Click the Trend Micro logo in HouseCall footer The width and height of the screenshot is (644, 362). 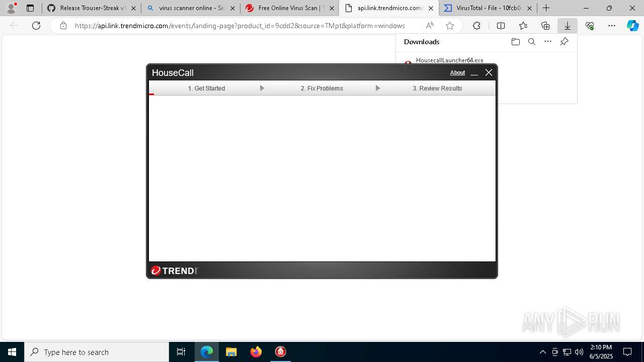point(175,271)
